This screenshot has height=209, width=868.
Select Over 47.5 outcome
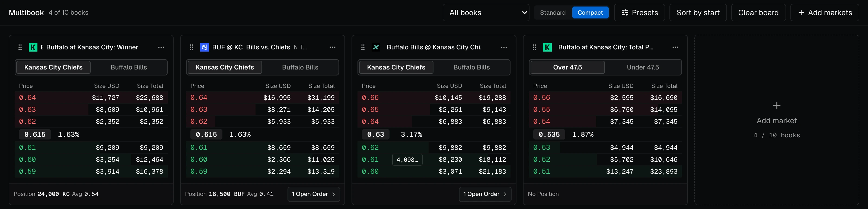click(567, 67)
